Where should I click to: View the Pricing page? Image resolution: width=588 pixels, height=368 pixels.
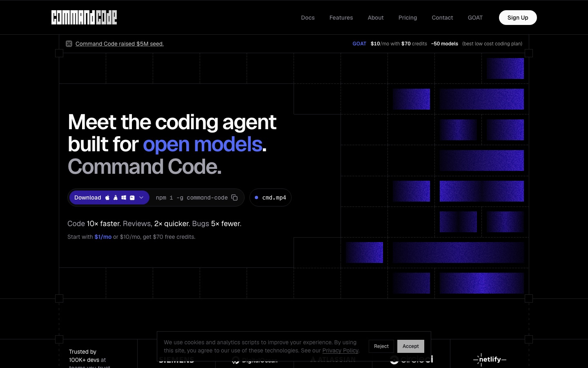click(408, 18)
